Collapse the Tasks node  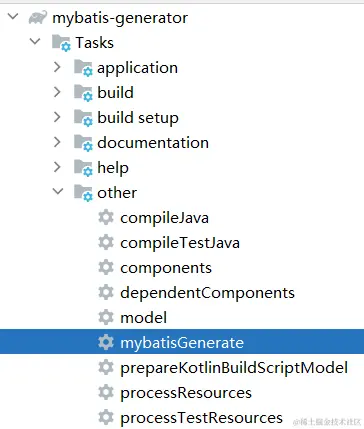(x=35, y=41)
